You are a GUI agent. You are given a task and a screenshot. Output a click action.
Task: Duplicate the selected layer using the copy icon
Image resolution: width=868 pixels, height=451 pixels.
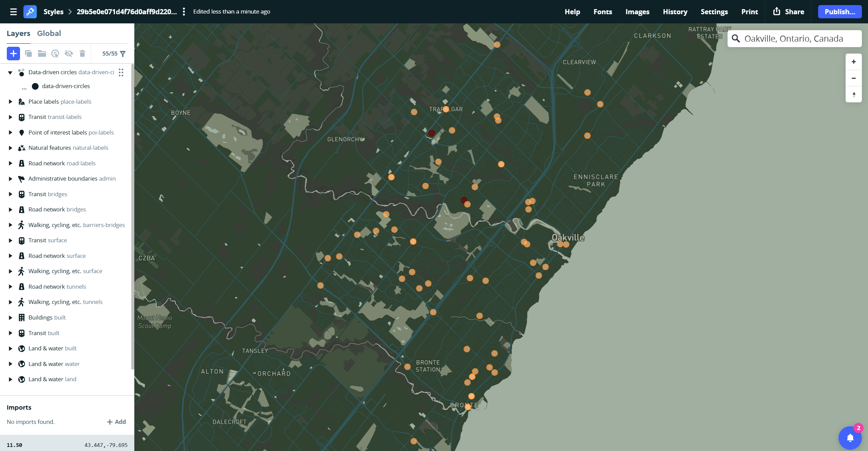click(28, 53)
